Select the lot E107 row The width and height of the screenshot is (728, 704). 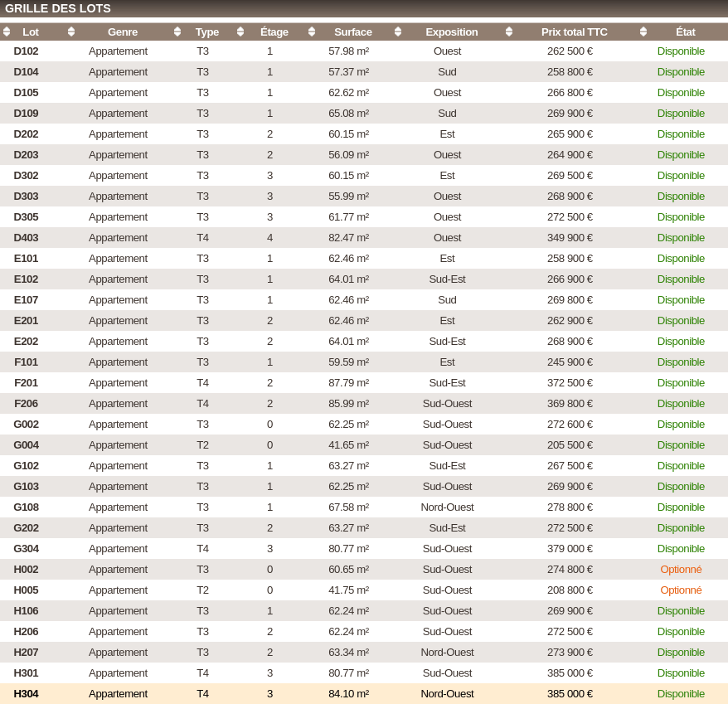point(26,299)
